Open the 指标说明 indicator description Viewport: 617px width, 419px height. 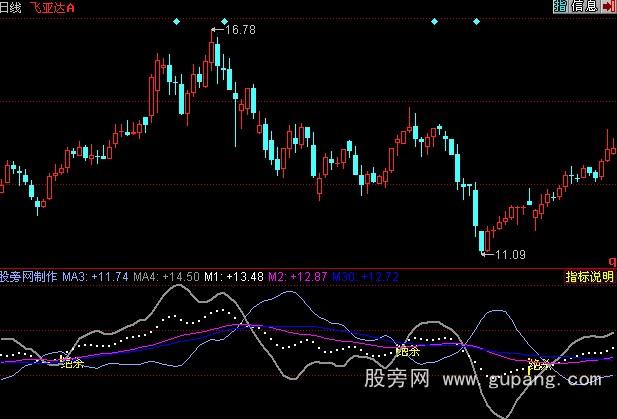click(x=589, y=276)
